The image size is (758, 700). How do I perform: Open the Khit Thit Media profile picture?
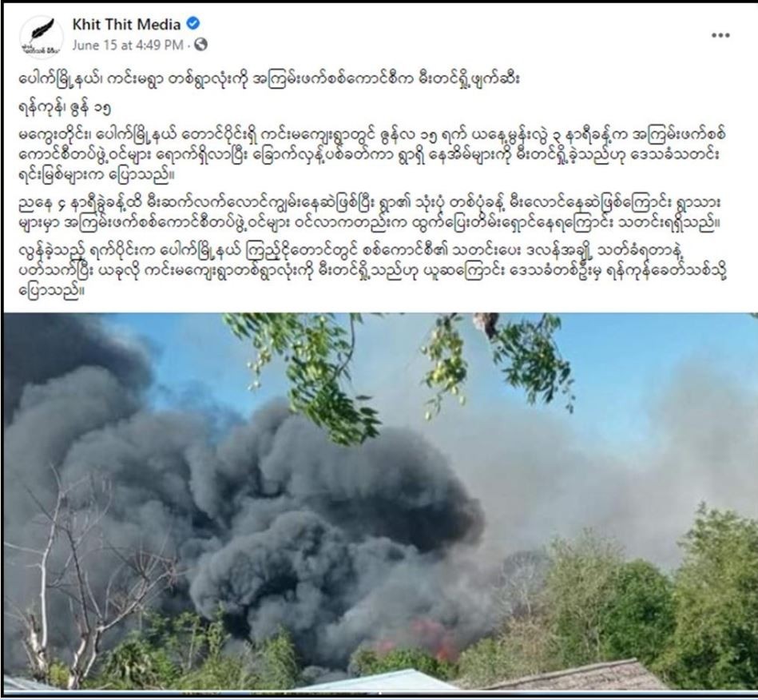point(42,38)
